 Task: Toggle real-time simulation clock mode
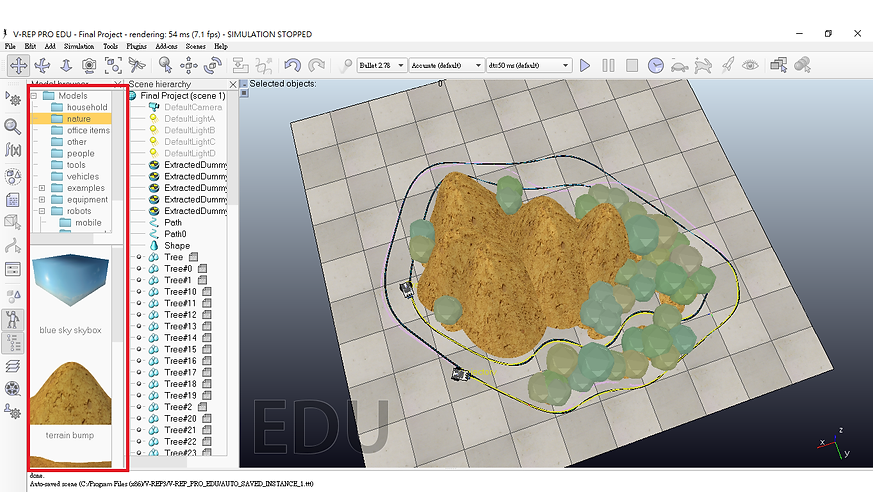(656, 66)
